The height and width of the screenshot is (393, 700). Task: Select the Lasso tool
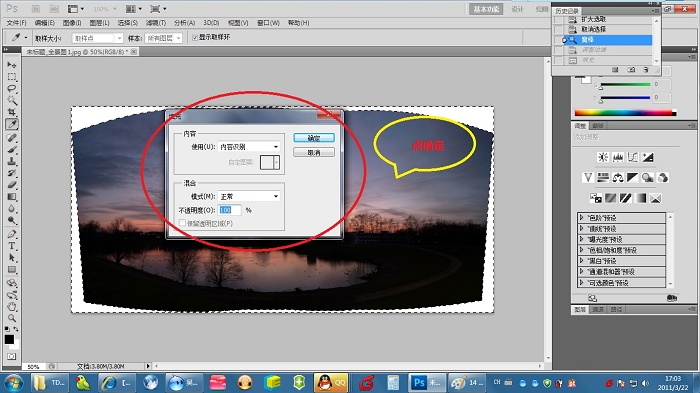12,88
